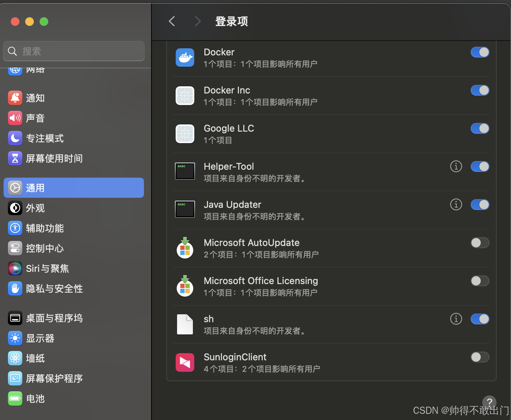Screen dimensions: 511x420
Task: Enable Microsoft Office Licensing toggle
Action: tap(480, 281)
